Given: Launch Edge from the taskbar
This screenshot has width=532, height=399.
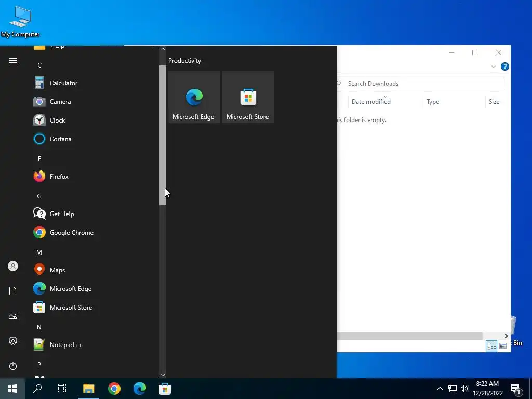Looking at the screenshot, I should point(139,389).
